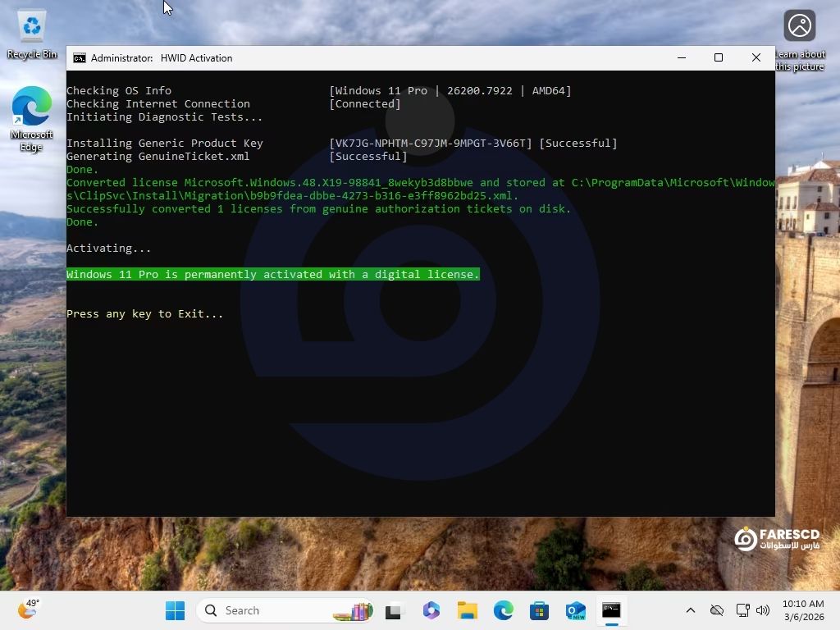Launch Microsoft 365 Copilot from the taskbar
The width and height of the screenshot is (840, 630).
[431, 610]
